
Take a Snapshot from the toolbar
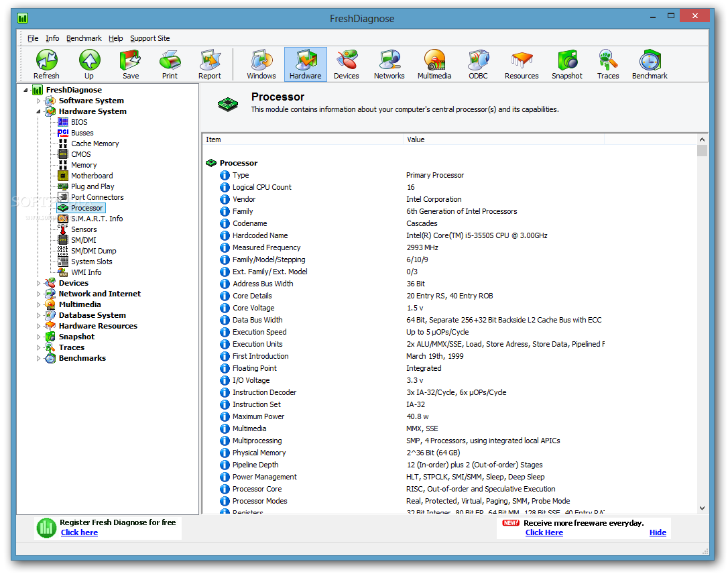tap(567, 64)
